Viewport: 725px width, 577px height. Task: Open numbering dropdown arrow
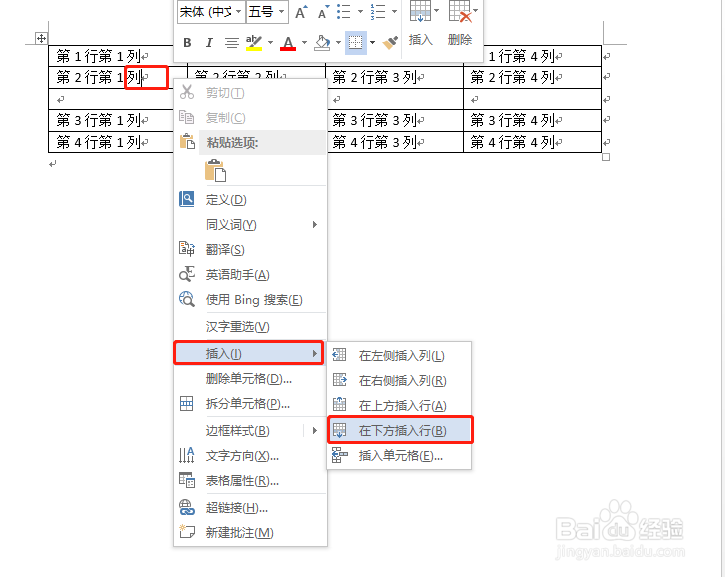[394, 12]
